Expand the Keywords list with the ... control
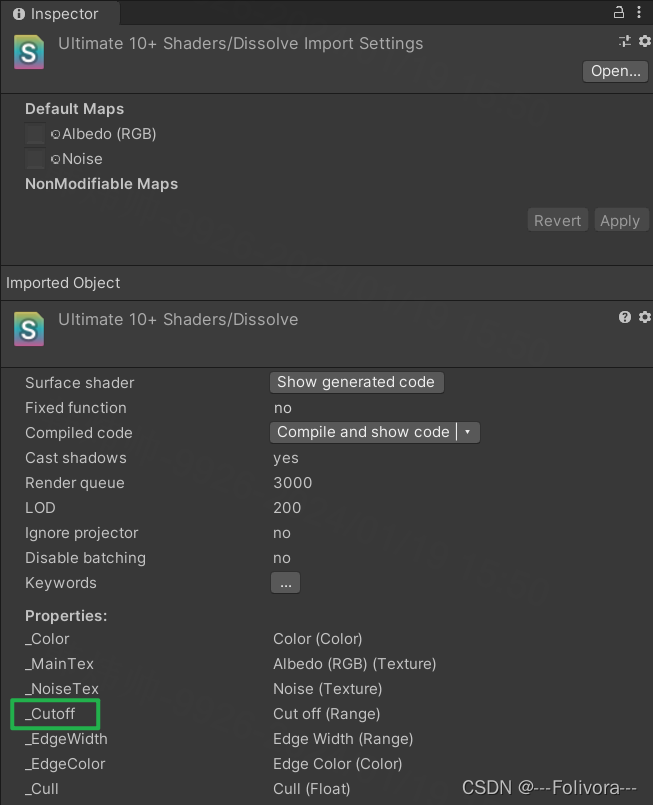Viewport: 653px width, 805px height. (x=286, y=582)
